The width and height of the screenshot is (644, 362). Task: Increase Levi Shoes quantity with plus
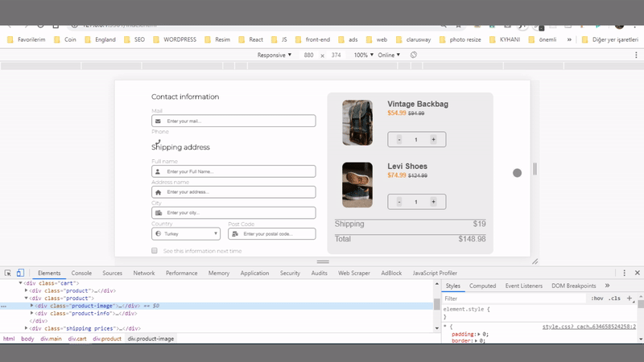[433, 202]
